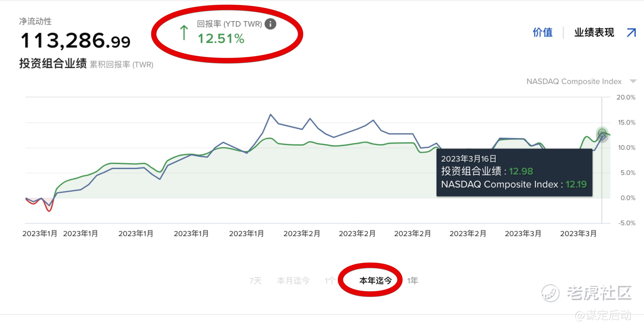The image size is (644, 330).
Task: Open expanded view with diagonal arrow icon
Action: 631,33
